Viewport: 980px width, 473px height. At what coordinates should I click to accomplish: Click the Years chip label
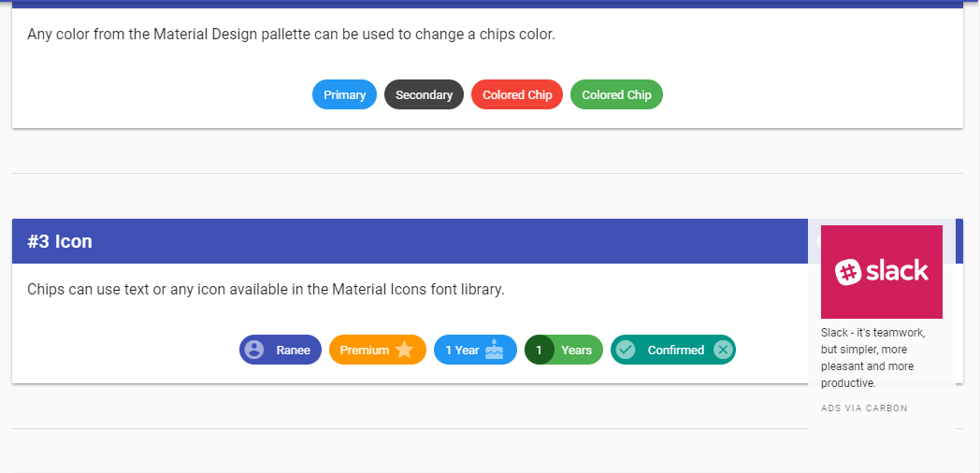(576, 350)
